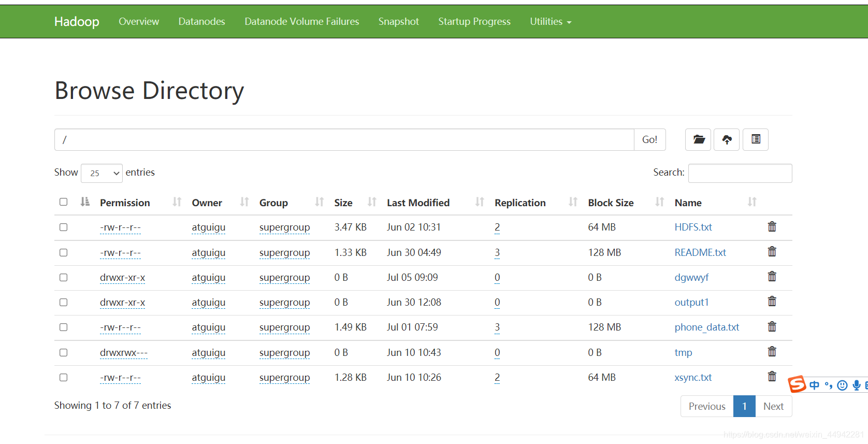Click the cut/paste list icon button
The width and height of the screenshot is (868, 444).
(x=756, y=139)
